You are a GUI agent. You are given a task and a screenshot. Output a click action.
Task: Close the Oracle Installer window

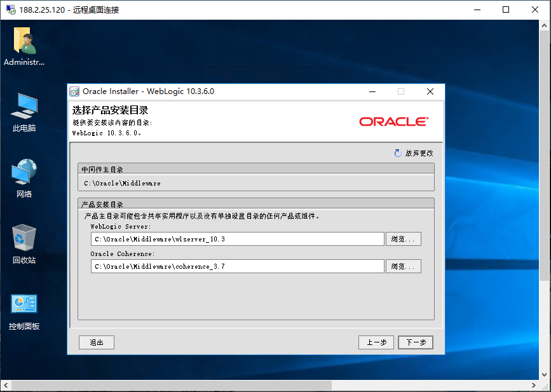pyautogui.click(x=430, y=91)
